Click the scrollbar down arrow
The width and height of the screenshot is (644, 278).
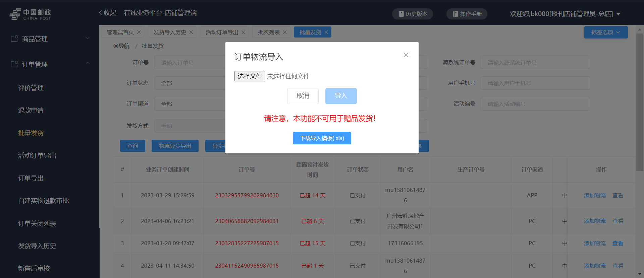[640, 274]
